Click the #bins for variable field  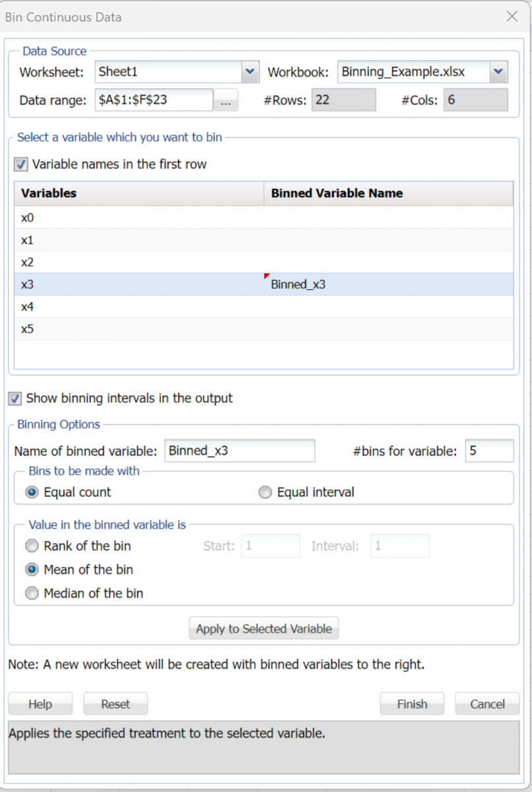click(489, 451)
